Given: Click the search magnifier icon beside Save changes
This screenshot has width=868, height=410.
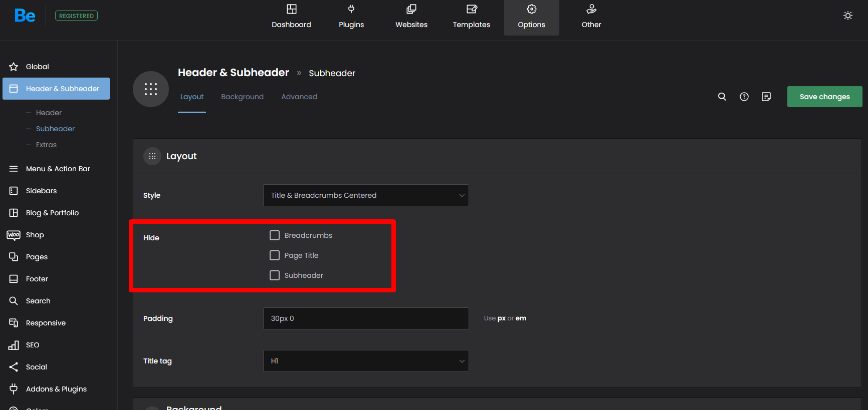Looking at the screenshot, I should (722, 97).
